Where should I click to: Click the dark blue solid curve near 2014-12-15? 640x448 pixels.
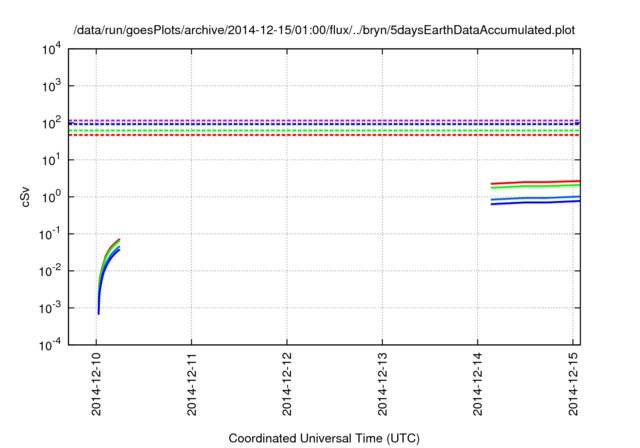click(535, 202)
